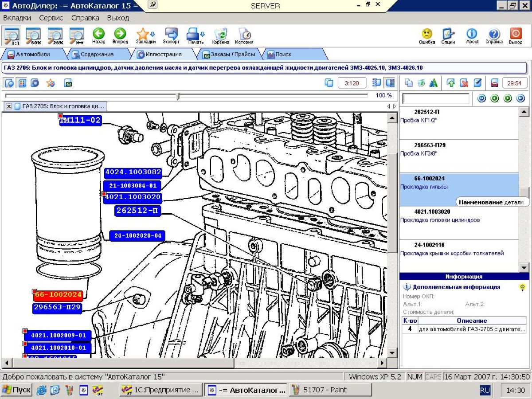Switch to 1С:Предприятие in the taskbar

(x=161, y=390)
